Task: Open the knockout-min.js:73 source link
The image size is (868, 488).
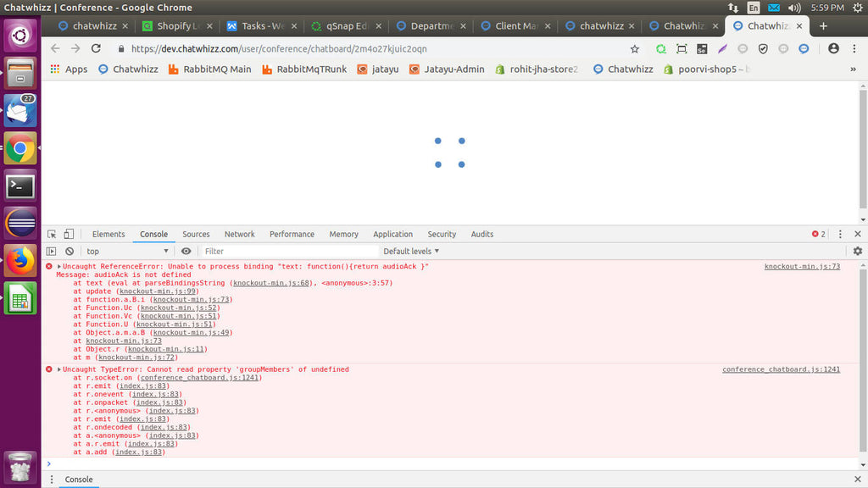Action: 801,267
